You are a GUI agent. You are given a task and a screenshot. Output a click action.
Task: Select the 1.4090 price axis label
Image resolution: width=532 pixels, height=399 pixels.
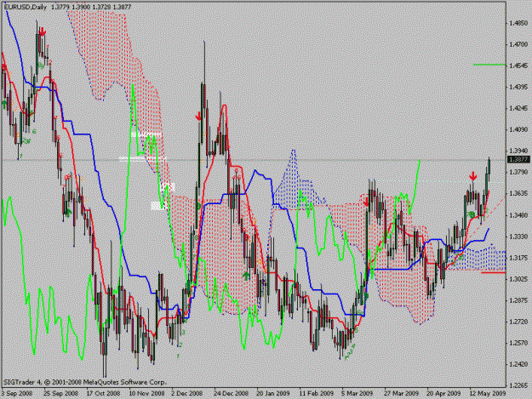click(x=518, y=129)
